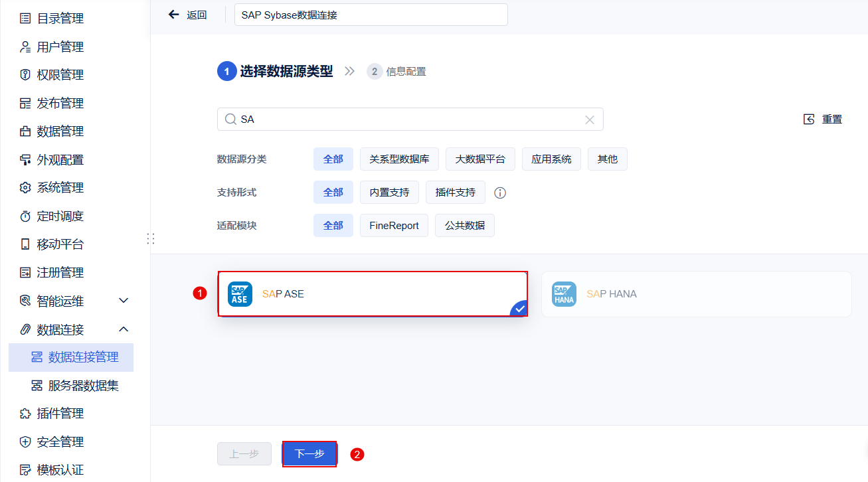The height and width of the screenshot is (482, 868).
Task: Choose the SAP HANA data source card
Action: 697,293
